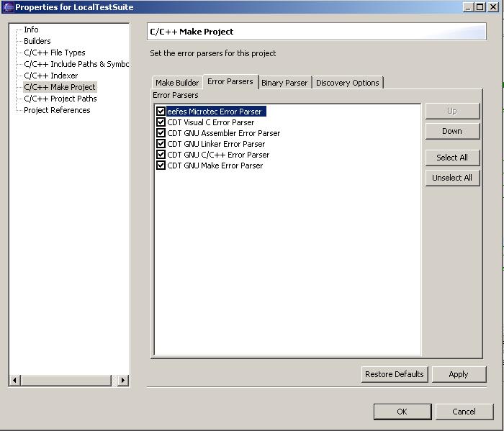504x431 pixels.
Task: Select Project References in the tree
Action: click(x=57, y=110)
